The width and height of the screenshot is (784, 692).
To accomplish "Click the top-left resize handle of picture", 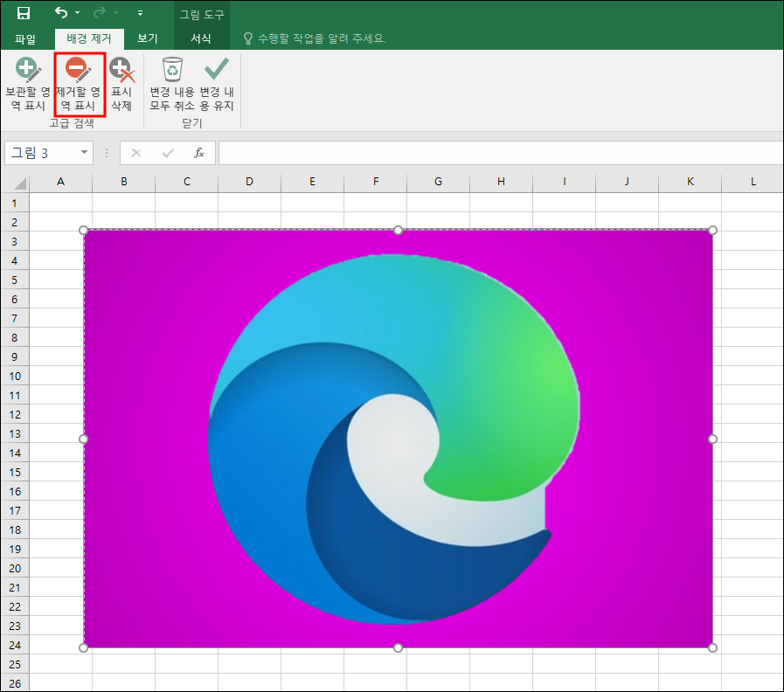I will (84, 230).
